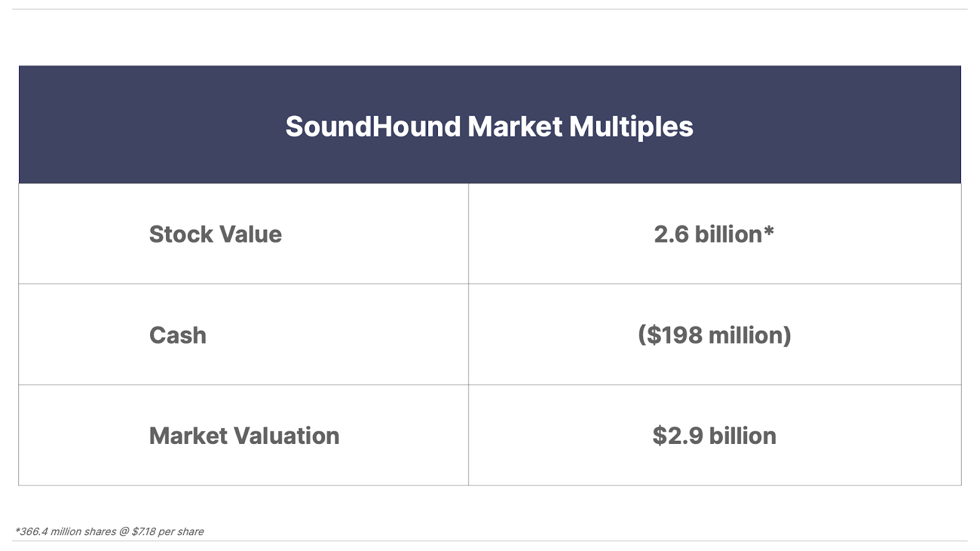Click the footnote's leading asterisk
This screenshot has height=551, width=980.
pos(17,530)
